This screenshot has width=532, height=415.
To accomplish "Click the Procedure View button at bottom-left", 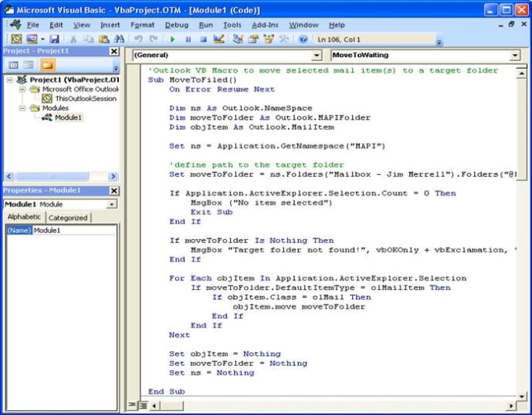I will pos(132,405).
